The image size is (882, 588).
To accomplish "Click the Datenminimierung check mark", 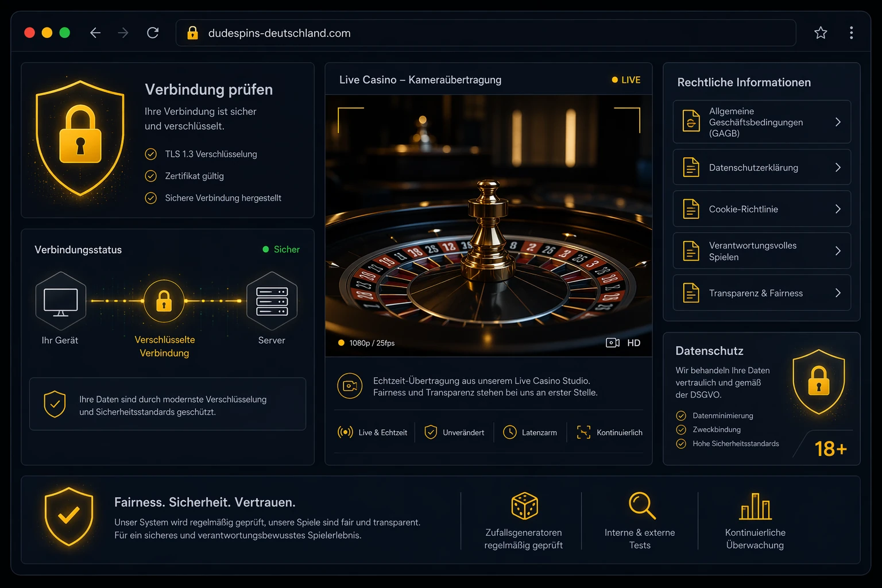I will click(681, 416).
